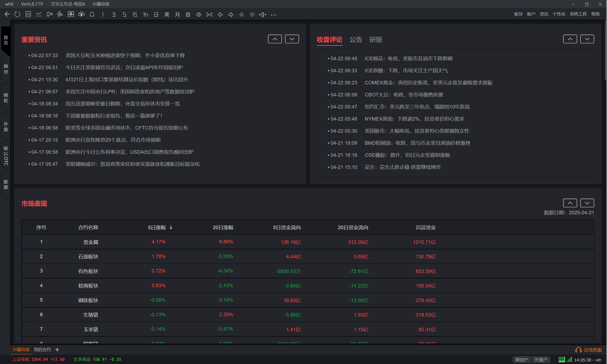Open the quote list table icon
607x364 pixels.
tap(28, 14)
